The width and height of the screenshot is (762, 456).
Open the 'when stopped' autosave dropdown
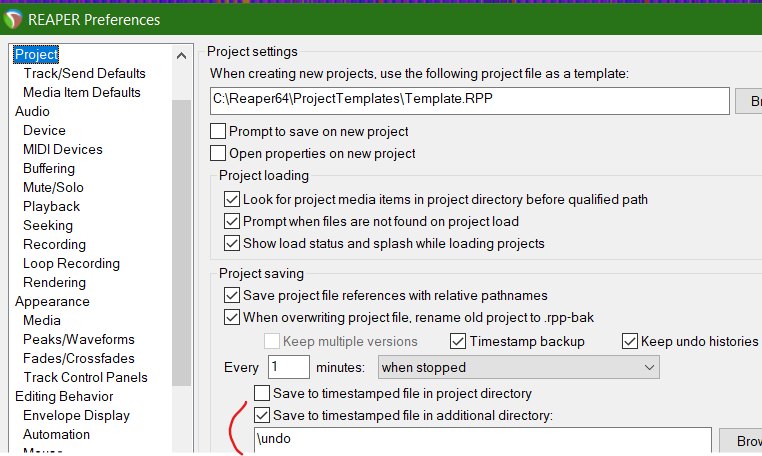[519, 367]
